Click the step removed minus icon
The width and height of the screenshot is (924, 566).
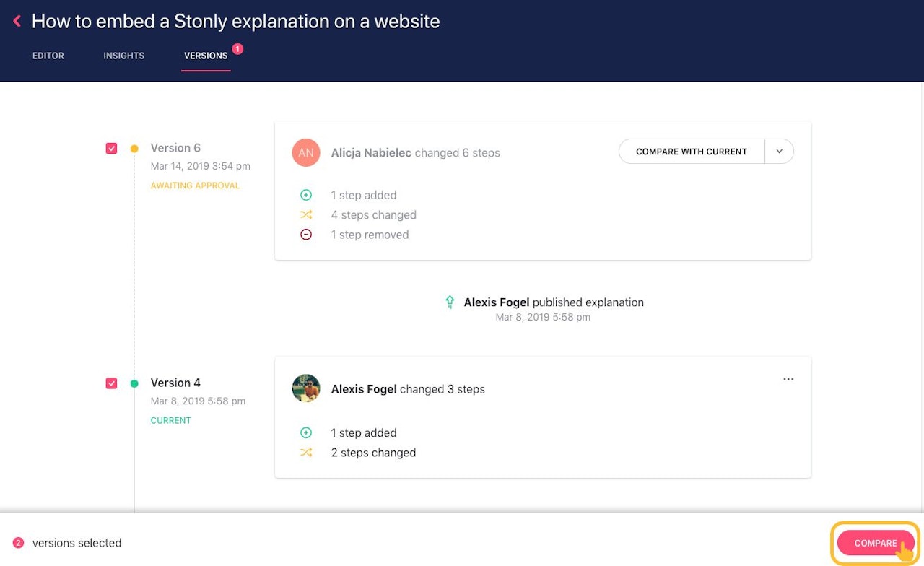click(x=306, y=235)
